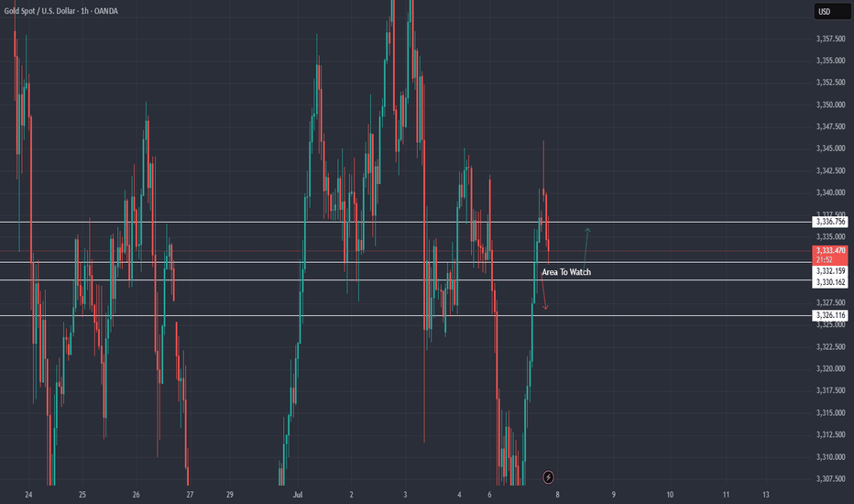Image resolution: width=854 pixels, height=504 pixels.
Task: Click the 3,355.000 price axis label
Action: pyautogui.click(x=830, y=60)
